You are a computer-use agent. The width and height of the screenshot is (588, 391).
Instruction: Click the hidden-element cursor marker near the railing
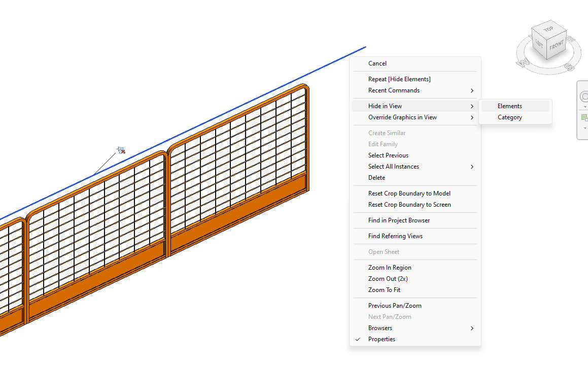pos(121,150)
